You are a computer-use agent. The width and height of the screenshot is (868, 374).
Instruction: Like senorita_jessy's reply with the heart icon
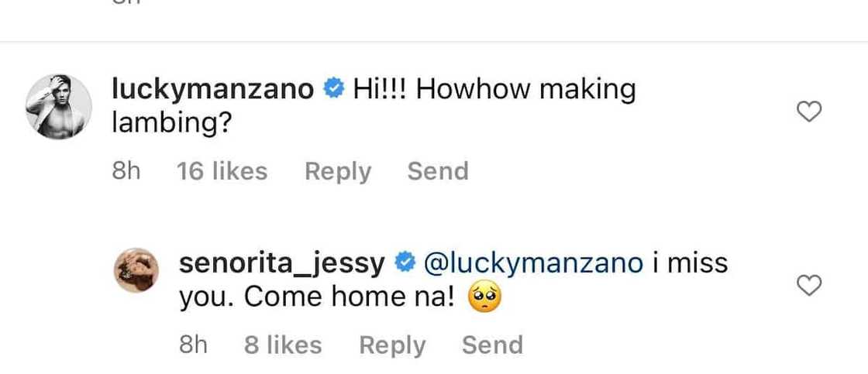click(x=809, y=286)
